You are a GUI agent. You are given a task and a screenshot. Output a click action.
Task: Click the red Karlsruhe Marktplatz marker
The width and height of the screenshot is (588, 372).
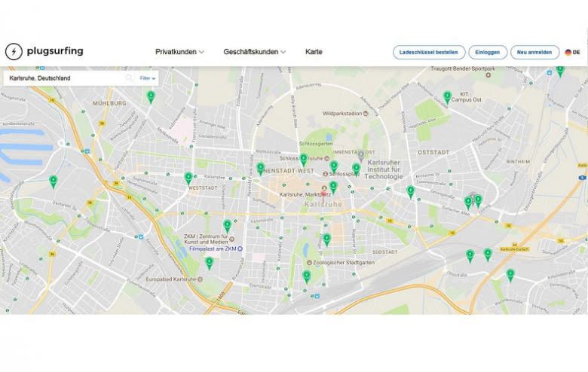click(323, 197)
